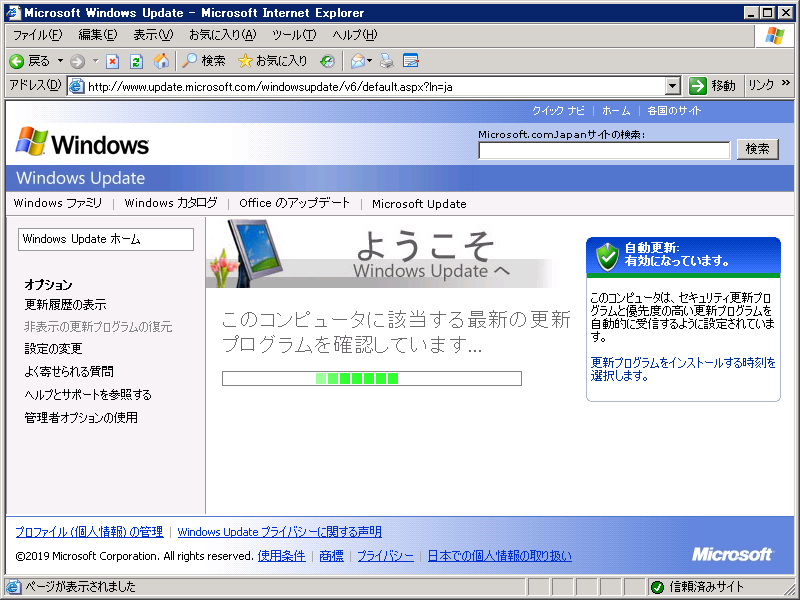
Task: Open 更新プログラムをインストールする時刻を選択します link
Action: (683, 369)
